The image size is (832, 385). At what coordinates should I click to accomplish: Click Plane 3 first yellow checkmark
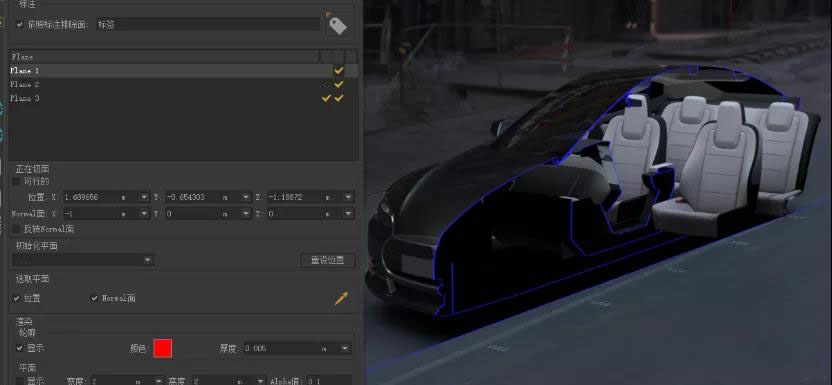(326, 98)
